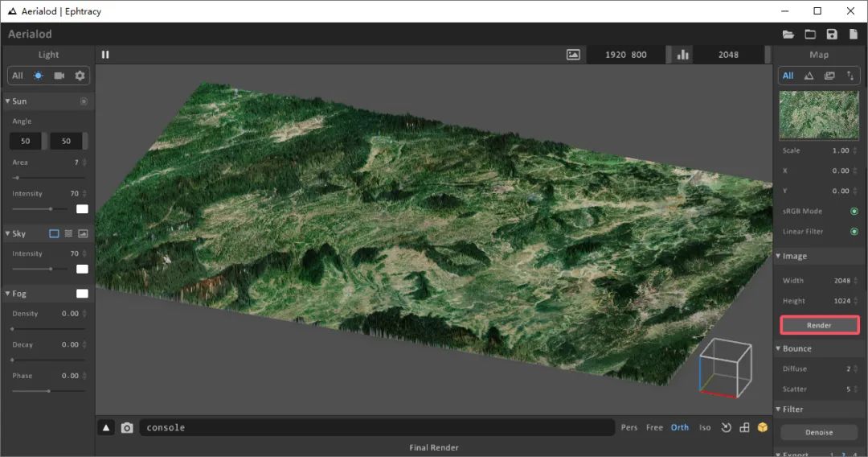Open Sun color white swatch
Screen dimensions: 868x457
[82, 209]
